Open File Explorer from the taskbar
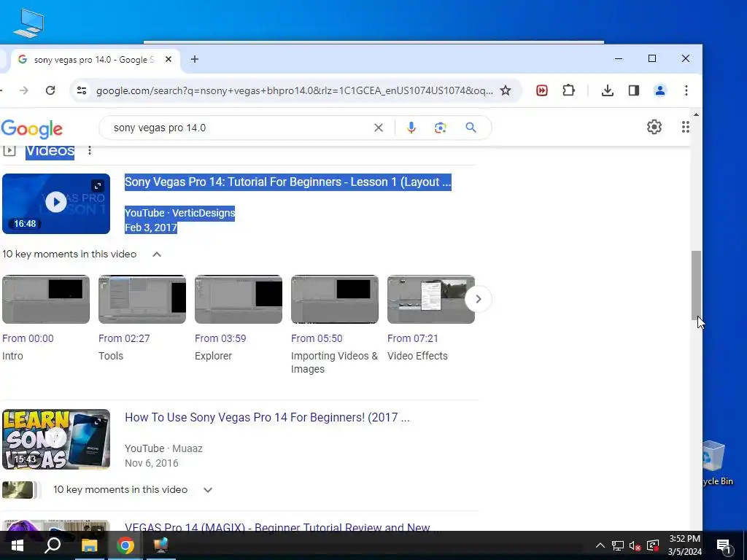 [89, 545]
